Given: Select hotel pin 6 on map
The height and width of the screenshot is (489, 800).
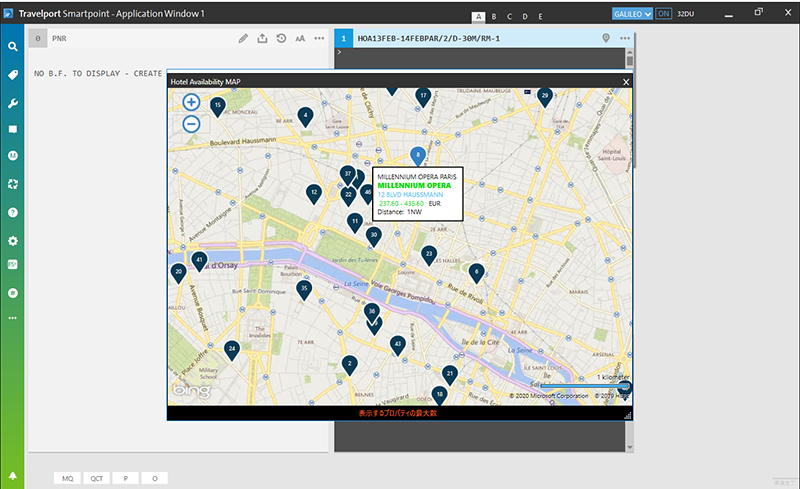Looking at the screenshot, I should (477, 273).
